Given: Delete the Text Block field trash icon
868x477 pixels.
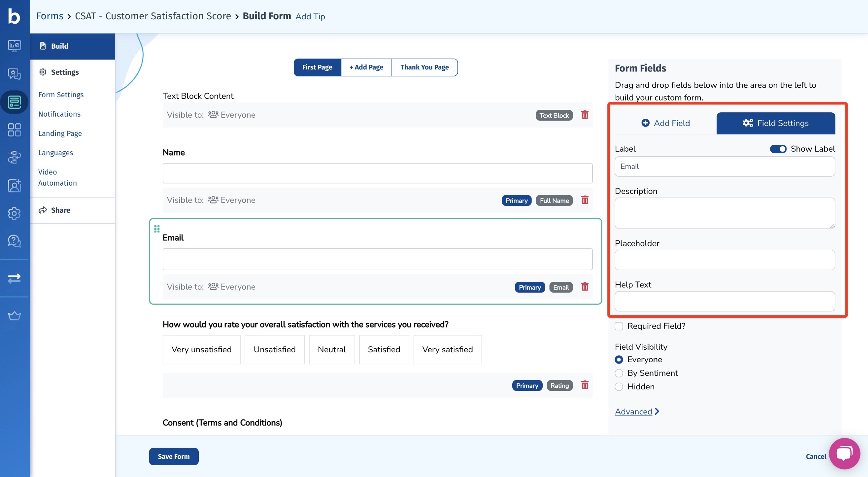Looking at the screenshot, I should point(585,115).
